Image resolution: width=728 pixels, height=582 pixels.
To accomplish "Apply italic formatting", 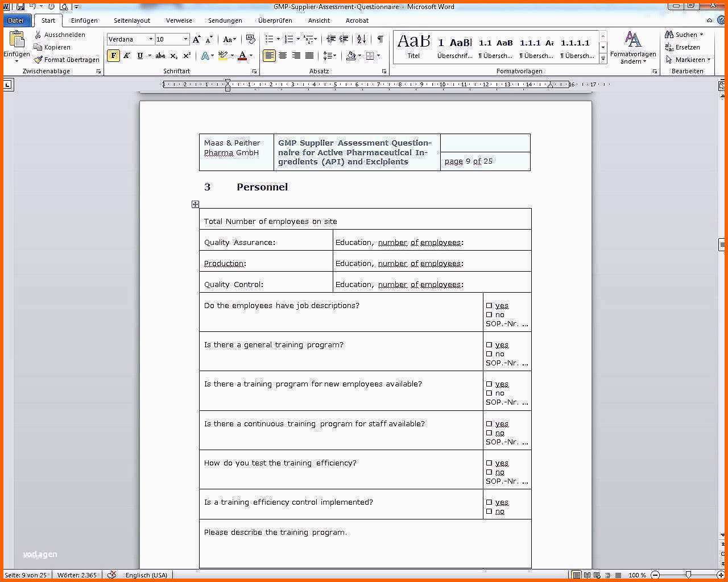I will click(x=127, y=56).
